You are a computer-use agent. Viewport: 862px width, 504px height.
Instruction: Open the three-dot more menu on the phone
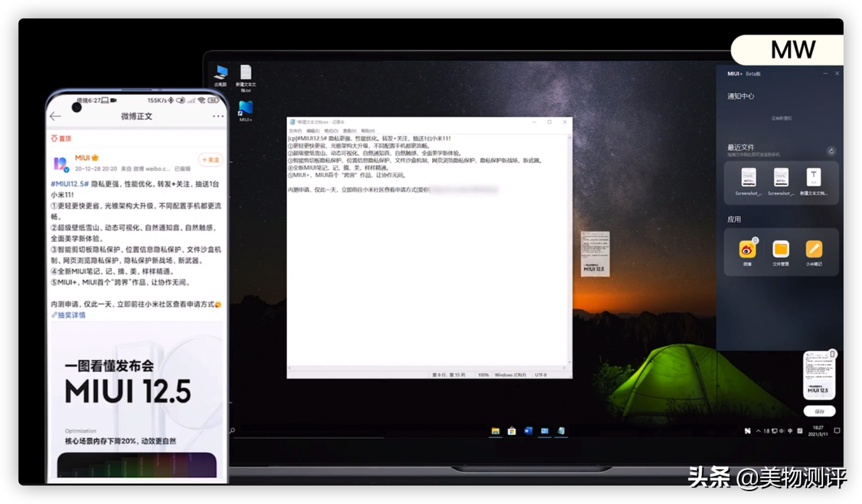pos(218,116)
